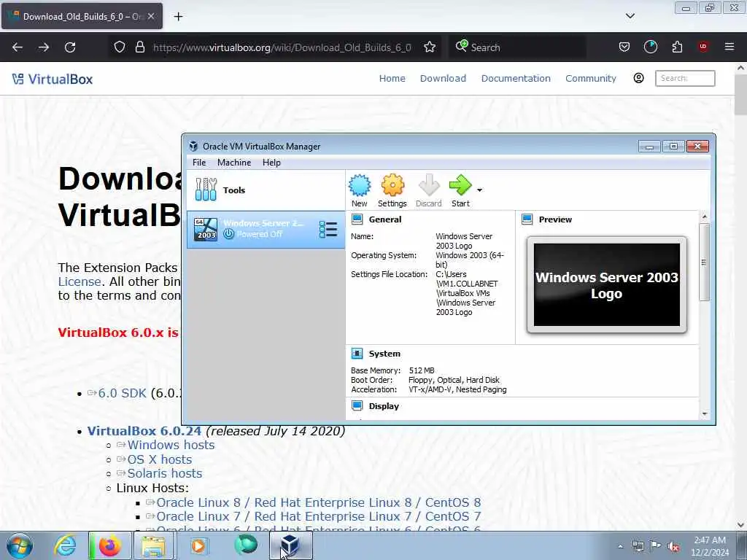Click the System section header icon

(x=357, y=354)
